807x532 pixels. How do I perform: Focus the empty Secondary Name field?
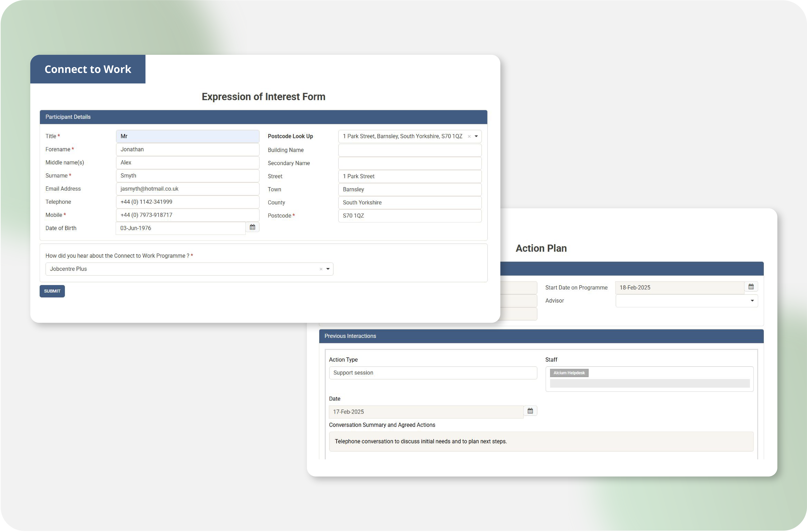(410, 163)
